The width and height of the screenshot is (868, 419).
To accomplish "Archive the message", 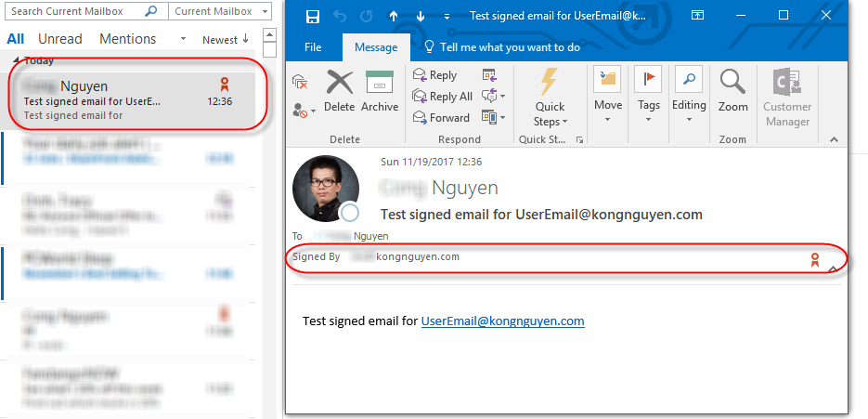I will [x=380, y=91].
